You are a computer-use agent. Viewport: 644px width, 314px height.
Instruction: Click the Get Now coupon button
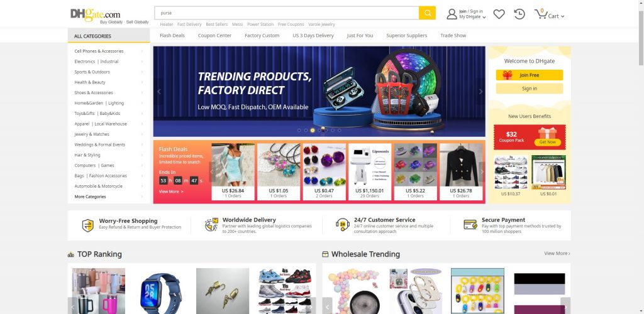click(548, 143)
